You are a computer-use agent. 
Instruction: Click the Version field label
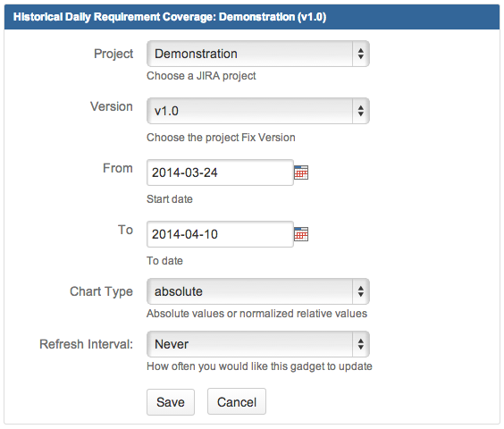click(112, 106)
